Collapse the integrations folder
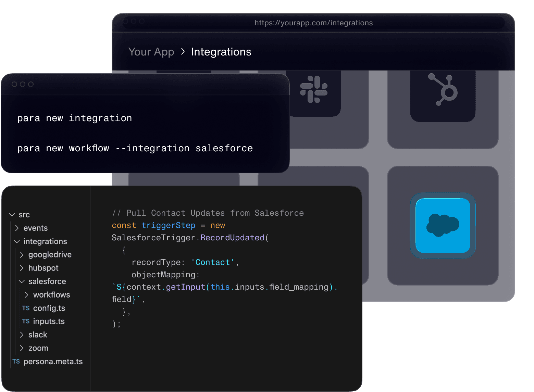534x392 pixels. (x=17, y=241)
